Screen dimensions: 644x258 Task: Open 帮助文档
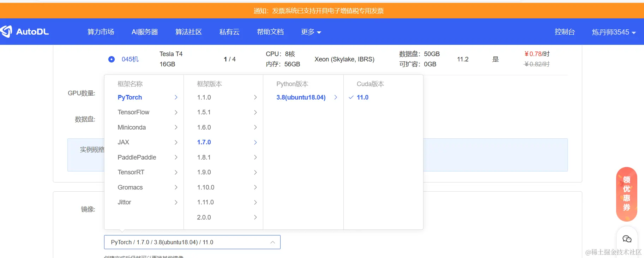pyautogui.click(x=270, y=32)
